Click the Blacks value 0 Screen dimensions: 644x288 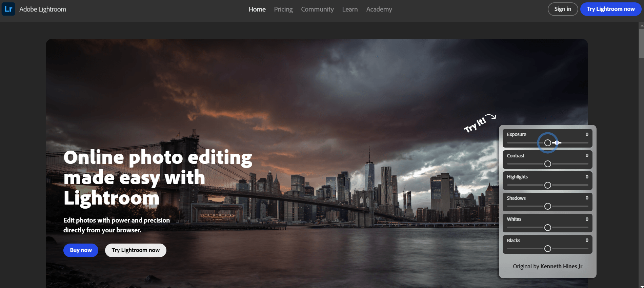587,240
